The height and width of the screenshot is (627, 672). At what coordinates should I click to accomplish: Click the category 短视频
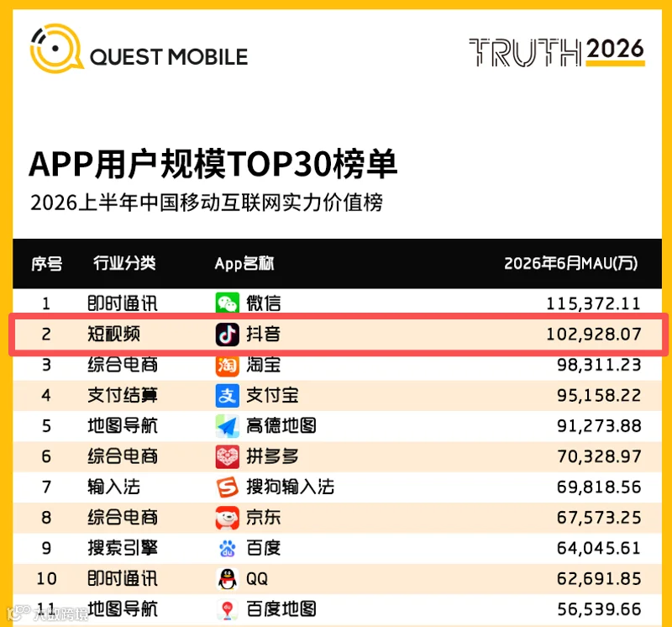113,334
